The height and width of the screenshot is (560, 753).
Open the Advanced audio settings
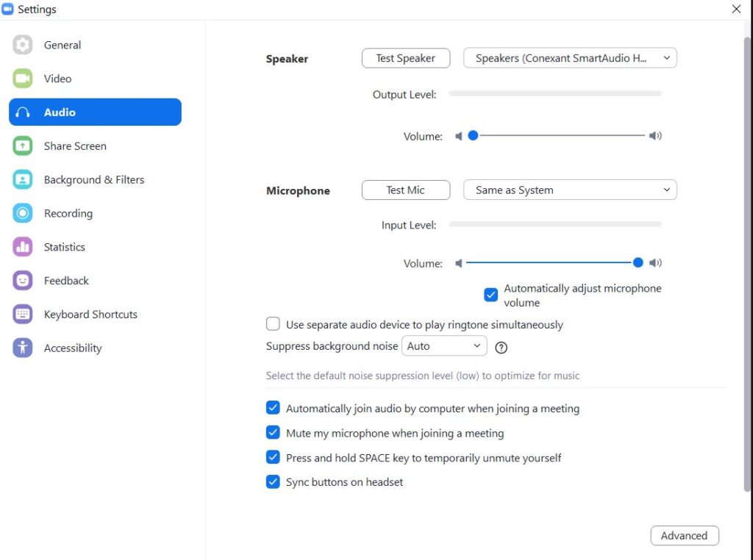click(x=684, y=536)
